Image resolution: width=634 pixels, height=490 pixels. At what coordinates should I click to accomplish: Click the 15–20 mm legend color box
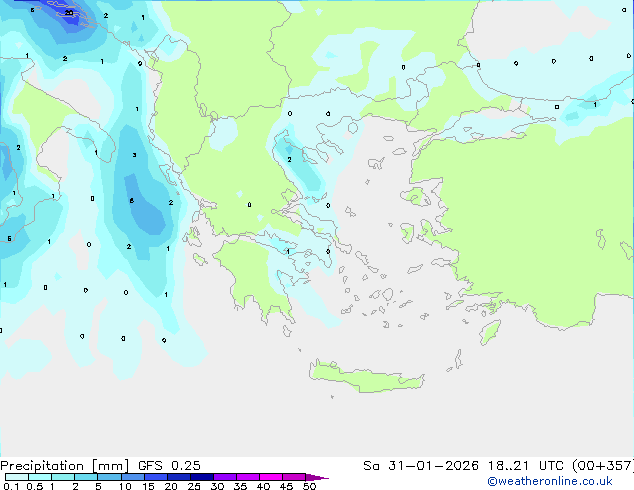click(156, 477)
